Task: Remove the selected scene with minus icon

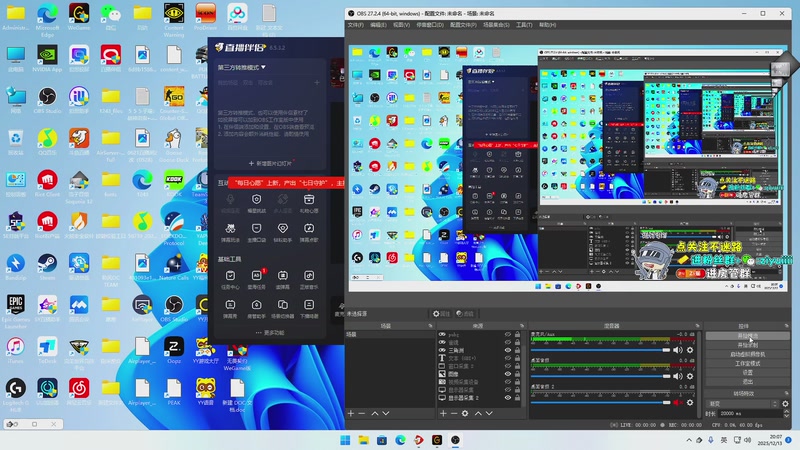Action: (362, 413)
